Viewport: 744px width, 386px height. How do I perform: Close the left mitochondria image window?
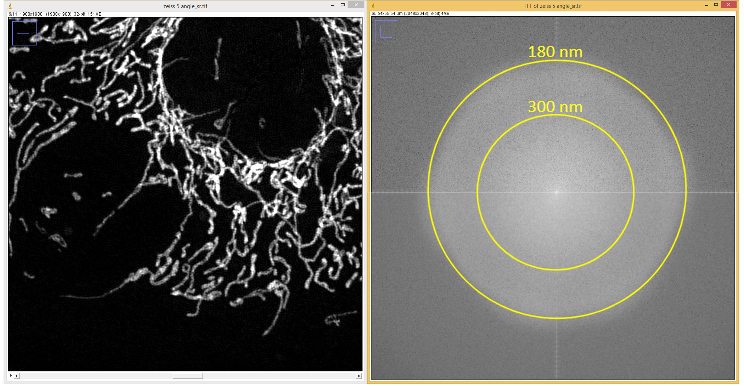[x=356, y=5]
